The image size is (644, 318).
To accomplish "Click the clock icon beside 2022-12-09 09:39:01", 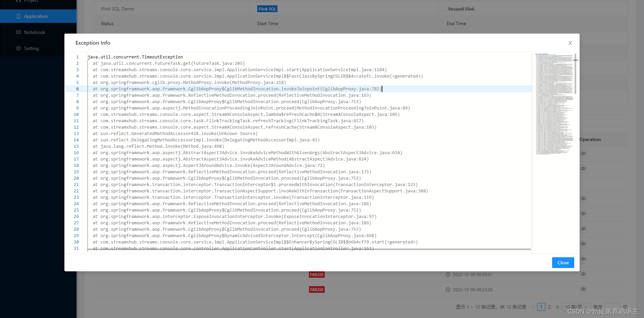I will pyautogui.click(x=448, y=274).
